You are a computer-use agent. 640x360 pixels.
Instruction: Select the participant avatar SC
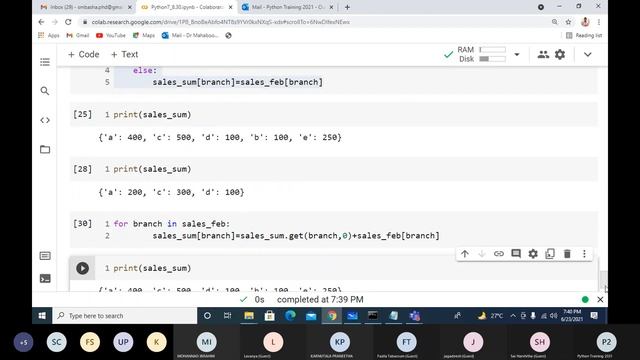point(56,342)
